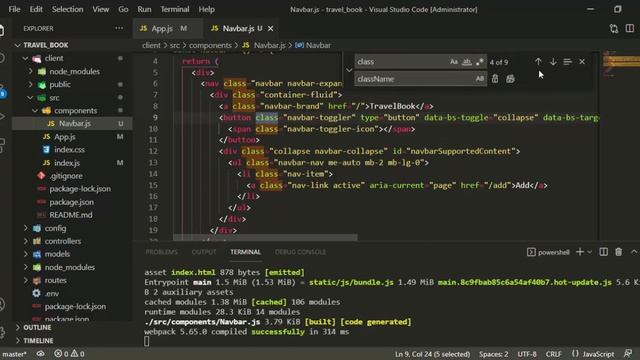640x360 pixels.
Task: Open the View menu
Action: (100, 9)
